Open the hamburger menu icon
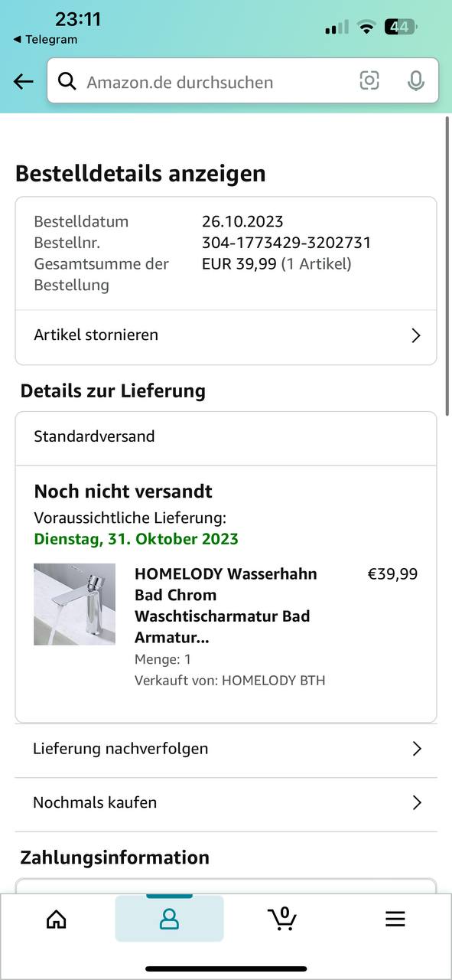The height and width of the screenshot is (980, 452). coord(395,919)
